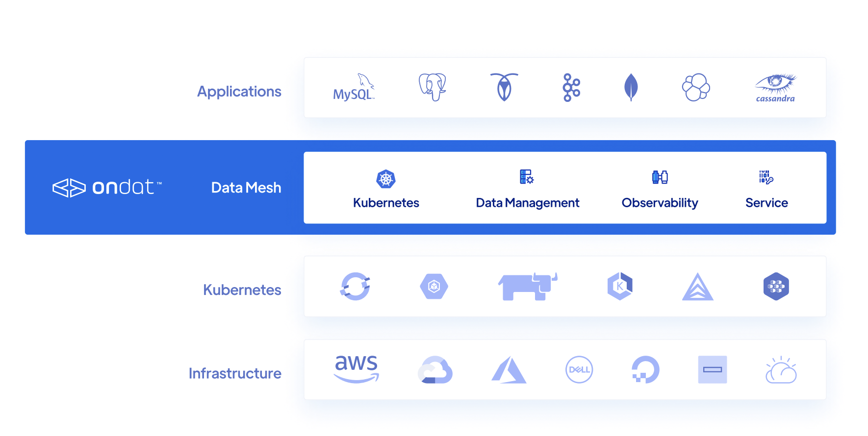868x436 pixels.
Task: Click the Infrastructure row label
Action: tap(235, 373)
